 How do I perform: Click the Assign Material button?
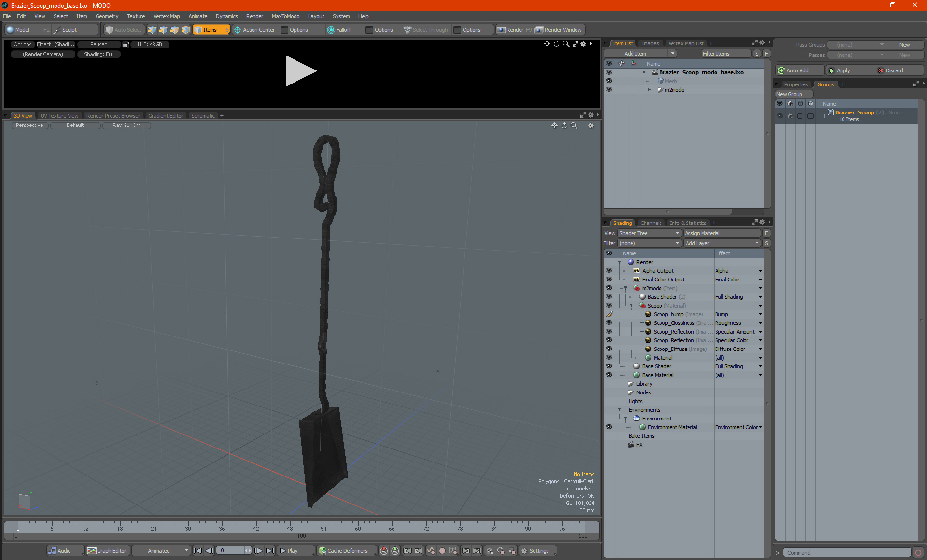click(x=722, y=233)
